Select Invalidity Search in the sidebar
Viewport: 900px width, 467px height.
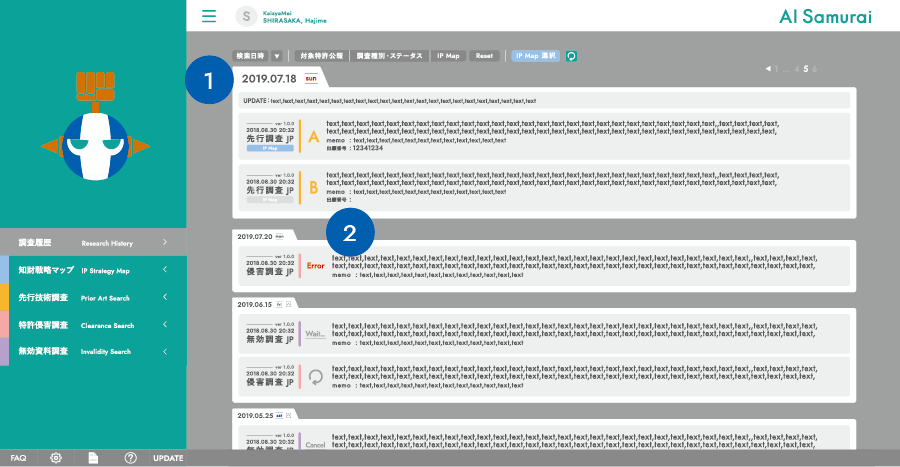tap(92, 351)
